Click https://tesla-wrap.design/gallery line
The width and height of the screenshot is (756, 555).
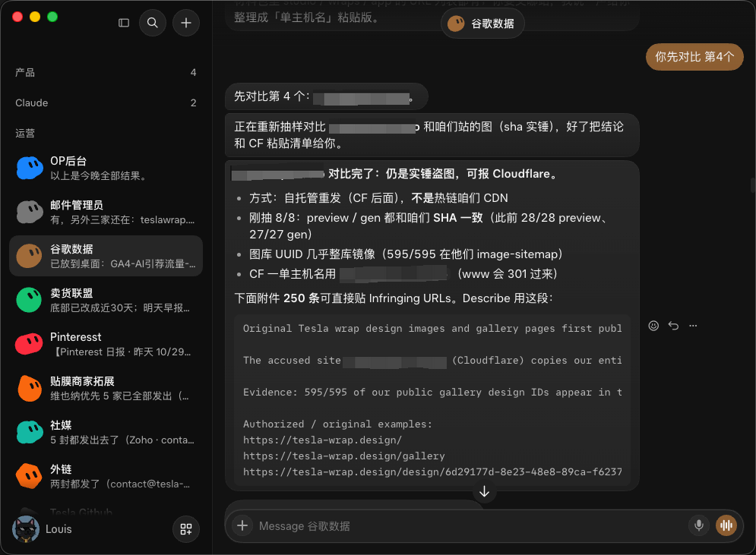[x=343, y=456]
